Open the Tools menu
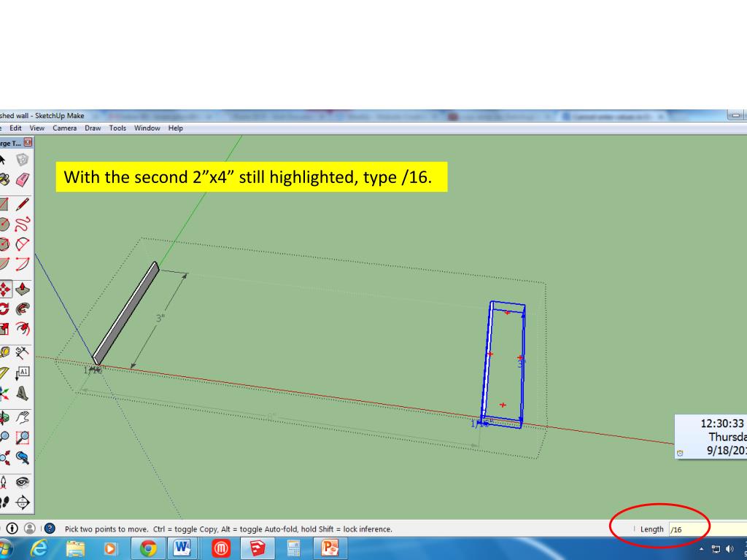This screenshot has width=747, height=560. tap(117, 128)
